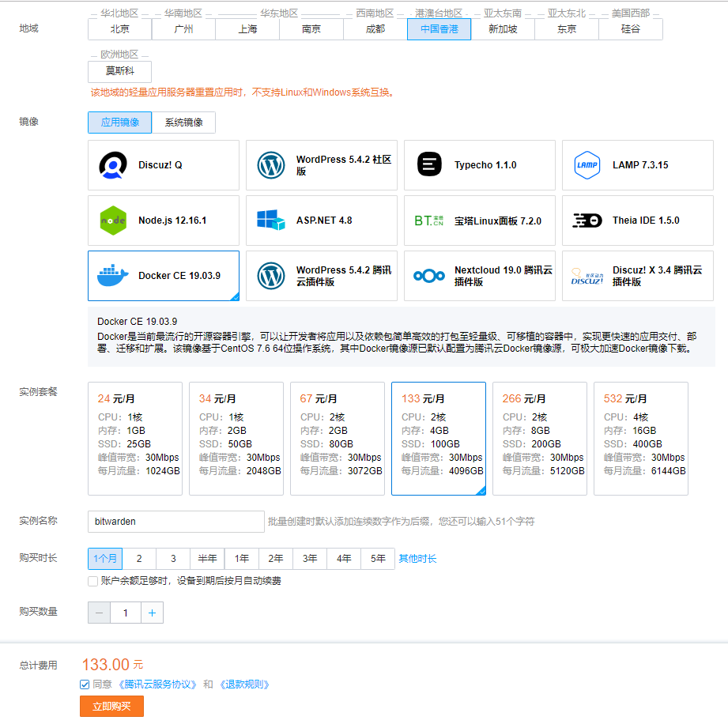The width and height of the screenshot is (728, 724).
Task: Decrease purchase quantity with minus button
Action: coord(99,613)
